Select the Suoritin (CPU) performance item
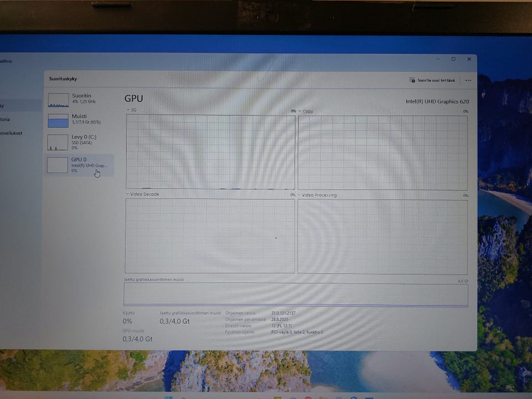Image resolution: width=532 pixels, height=399 pixels. [79, 100]
